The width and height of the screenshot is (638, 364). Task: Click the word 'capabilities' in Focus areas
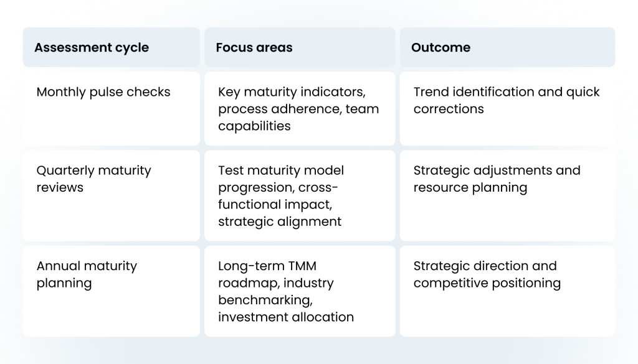(x=254, y=126)
